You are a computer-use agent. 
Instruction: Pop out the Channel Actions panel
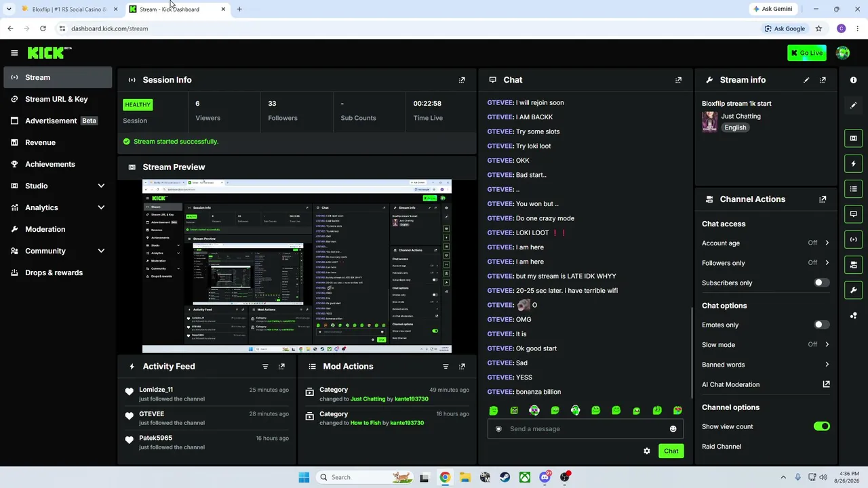pos(823,199)
